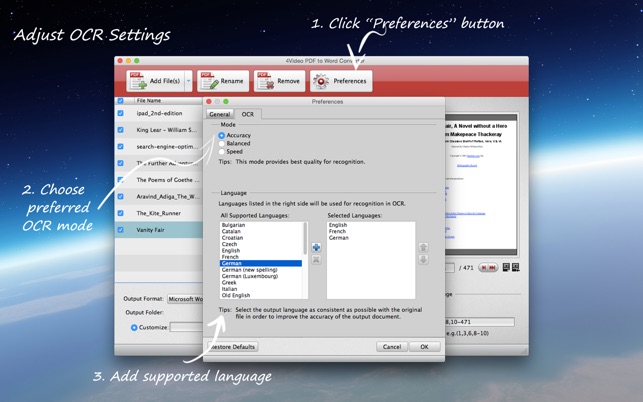The width and height of the screenshot is (643, 402).
Task: Confirm Preferences with OK button
Action: pos(424,347)
